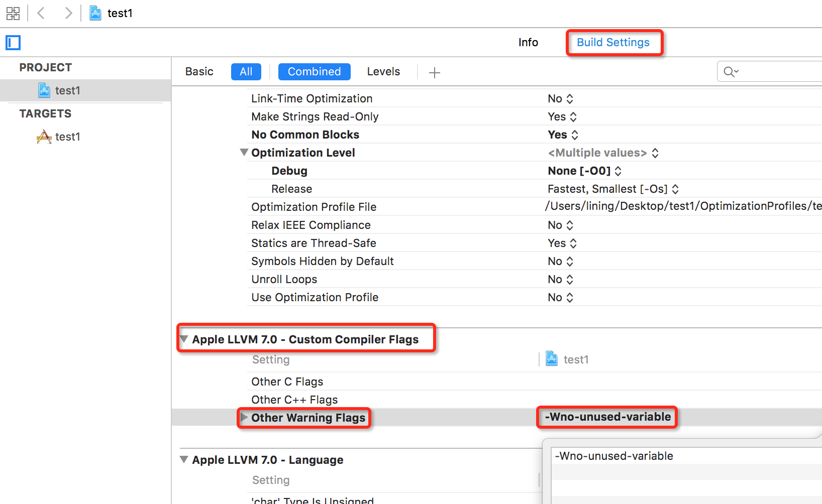The height and width of the screenshot is (504, 822).
Task: Open Use Optimization Profile value popup
Action: pos(560,297)
